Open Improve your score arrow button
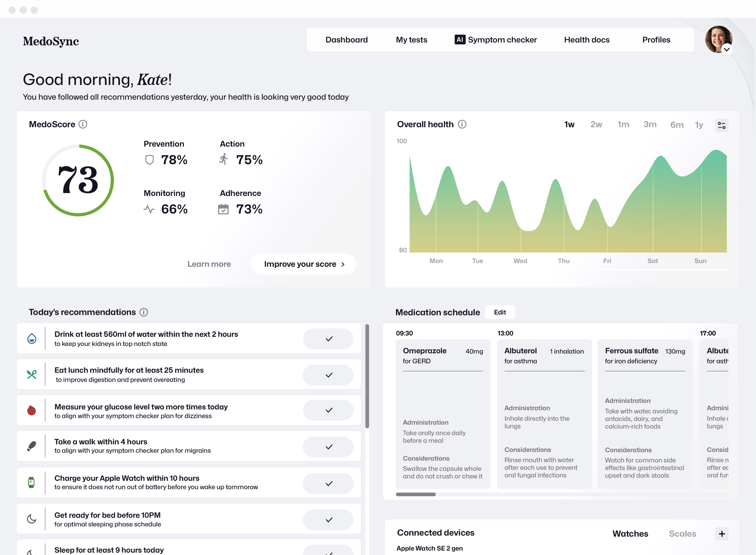The width and height of the screenshot is (756, 555). [304, 264]
